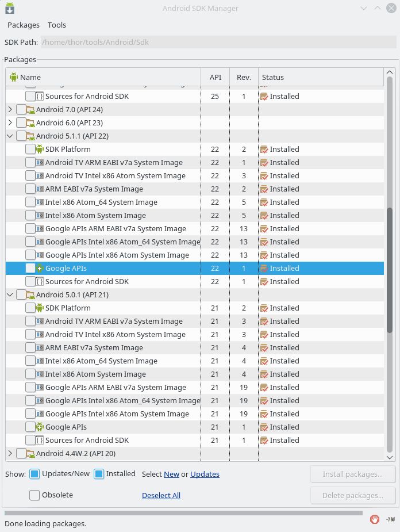Click the Delete packages button
This screenshot has width=400, height=532.
pyautogui.click(x=353, y=495)
